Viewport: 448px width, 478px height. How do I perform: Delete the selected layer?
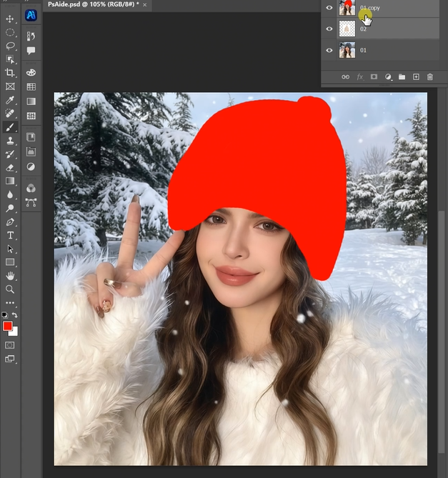429,77
